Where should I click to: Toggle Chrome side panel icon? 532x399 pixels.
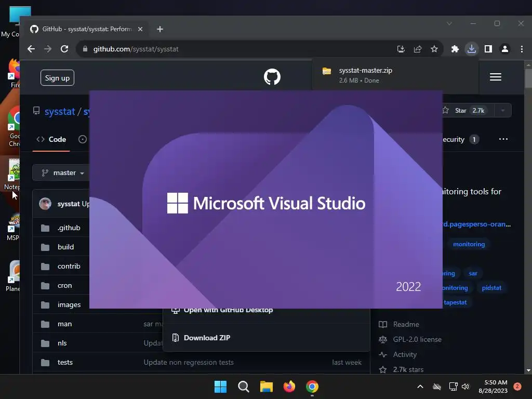488,49
